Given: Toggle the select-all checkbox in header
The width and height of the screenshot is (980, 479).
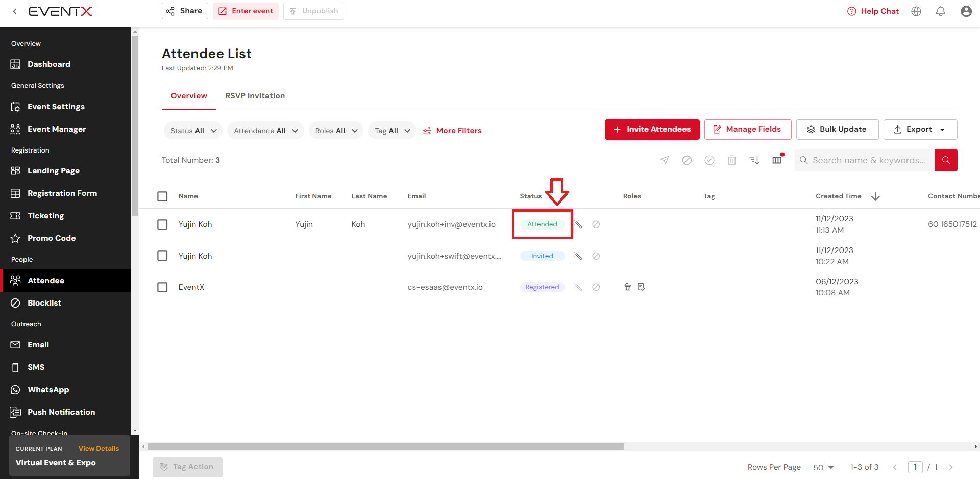Looking at the screenshot, I should (162, 196).
